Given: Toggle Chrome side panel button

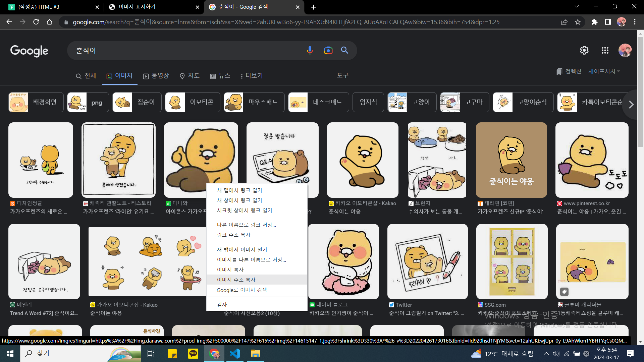Looking at the screenshot, I should 608,22.
